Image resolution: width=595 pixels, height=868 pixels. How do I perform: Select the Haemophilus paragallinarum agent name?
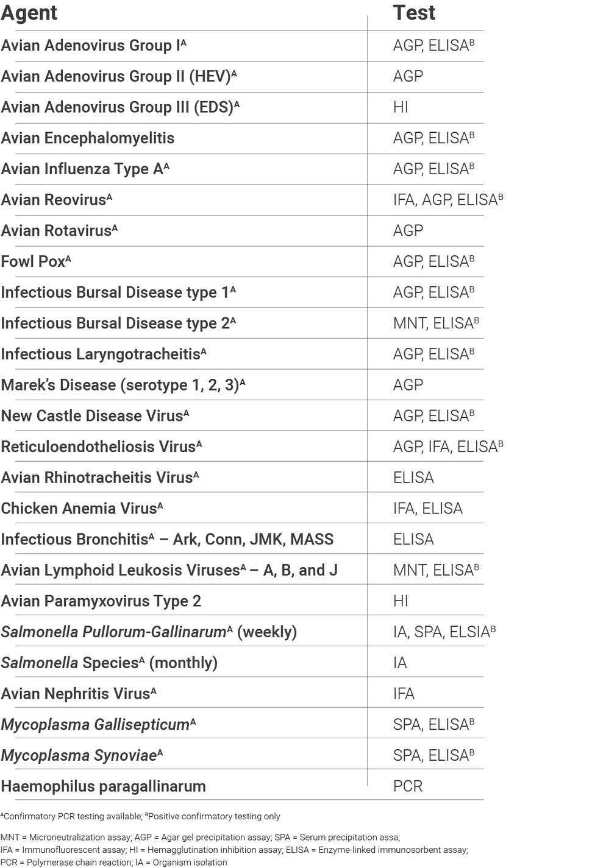(104, 786)
